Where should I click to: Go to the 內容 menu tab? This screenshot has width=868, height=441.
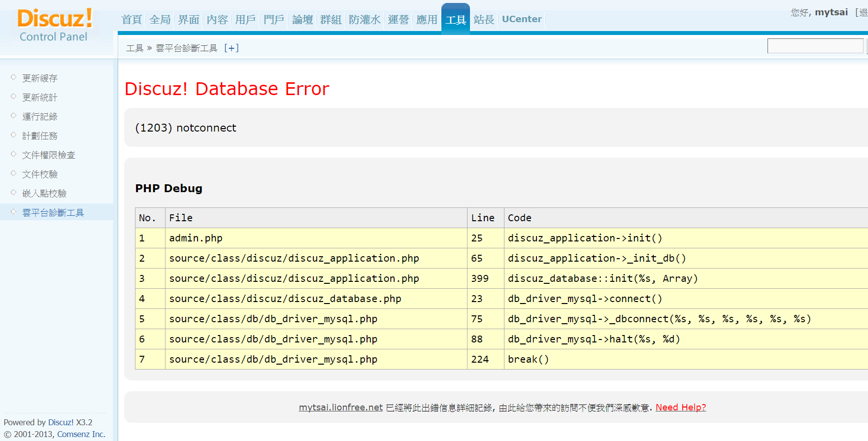click(217, 20)
